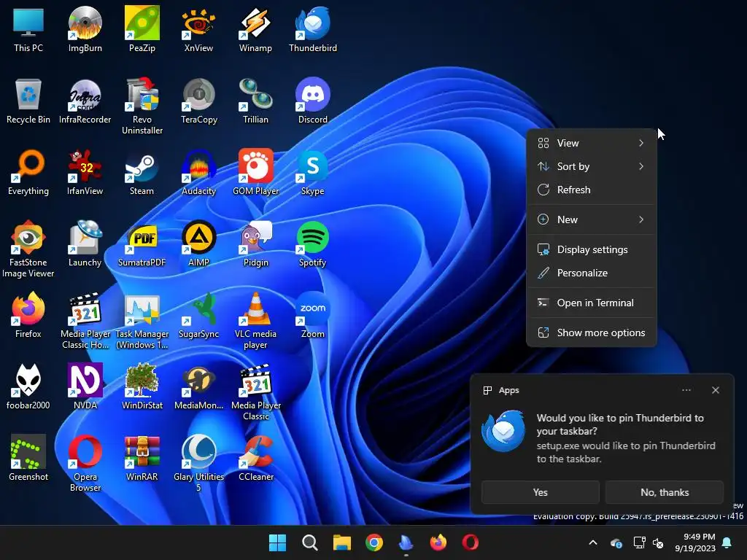Expand the Sort by submenu
Viewport: 747px width, 560px height.
[x=591, y=166]
